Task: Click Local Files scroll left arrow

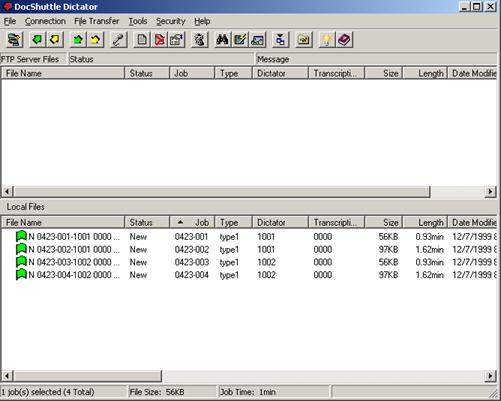Action: [x=7, y=376]
